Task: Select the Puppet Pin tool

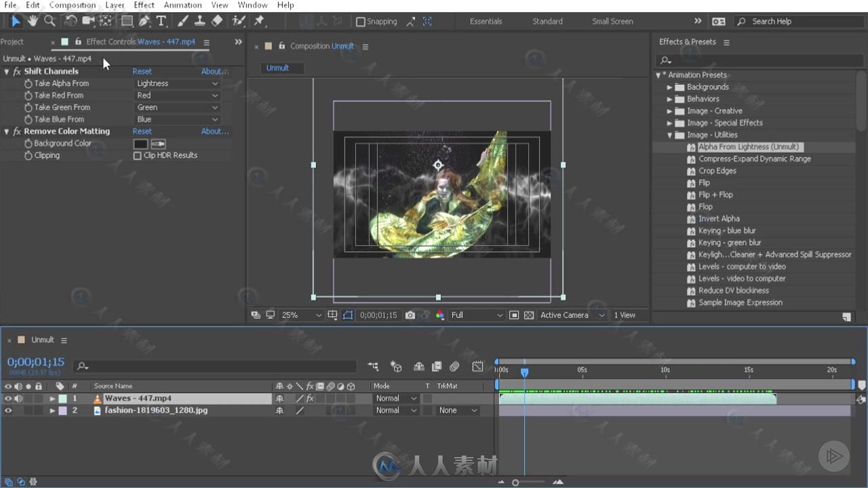Action: pyautogui.click(x=259, y=21)
